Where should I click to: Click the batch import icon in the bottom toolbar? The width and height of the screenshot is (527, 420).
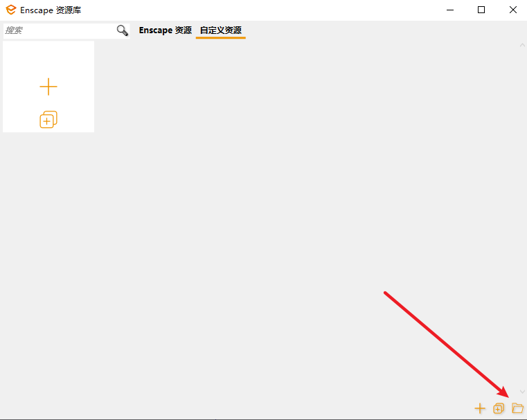point(499,408)
